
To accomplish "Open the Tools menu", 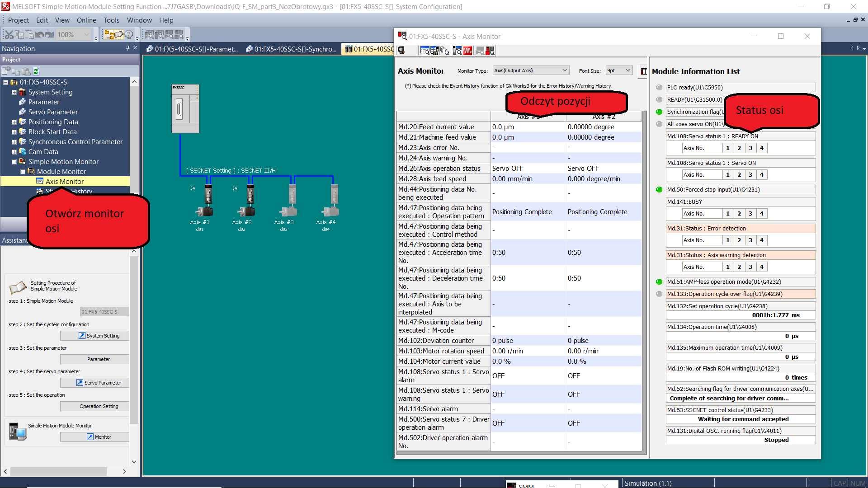I will coord(111,20).
